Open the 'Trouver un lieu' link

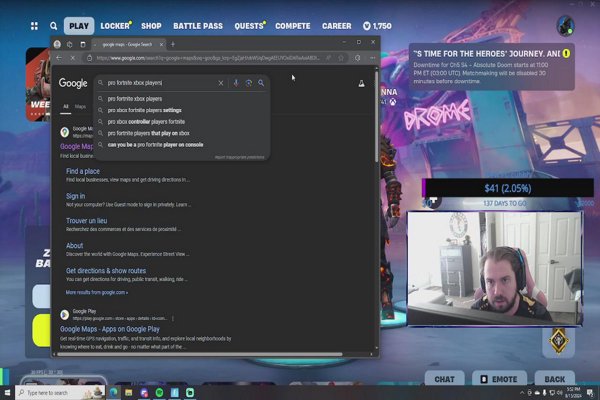tap(86, 221)
